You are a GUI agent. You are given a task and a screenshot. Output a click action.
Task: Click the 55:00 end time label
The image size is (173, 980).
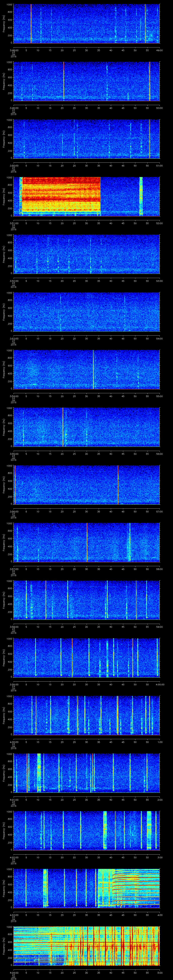159,396
